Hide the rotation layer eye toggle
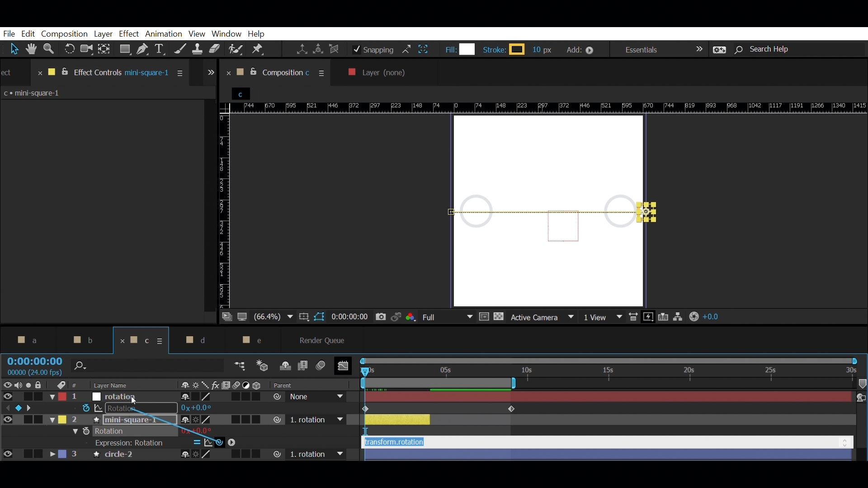Screen dimensions: 868x488 [x=8, y=397]
